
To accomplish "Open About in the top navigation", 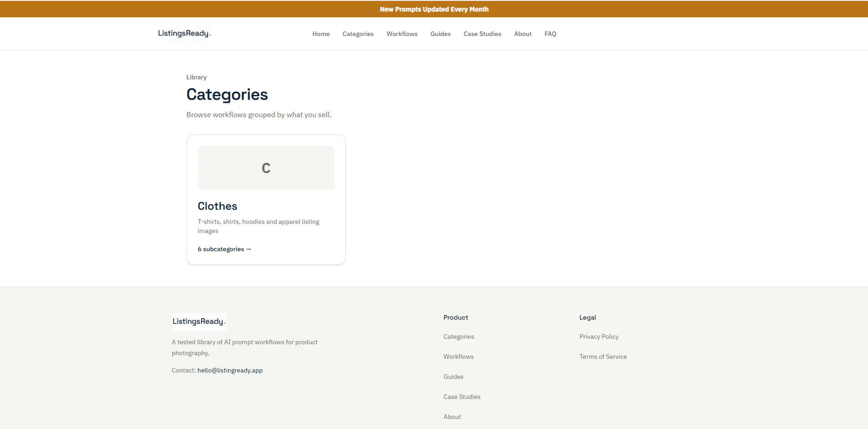I will (x=523, y=34).
